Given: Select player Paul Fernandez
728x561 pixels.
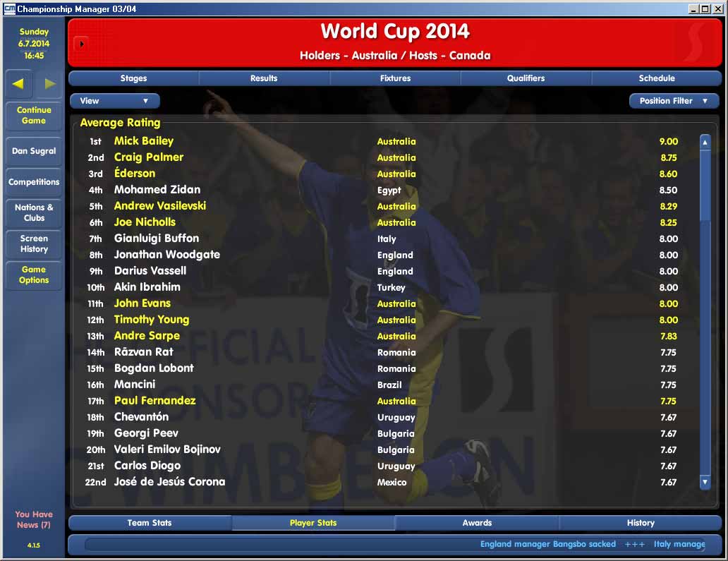Looking at the screenshot, I should pos(155,401).
